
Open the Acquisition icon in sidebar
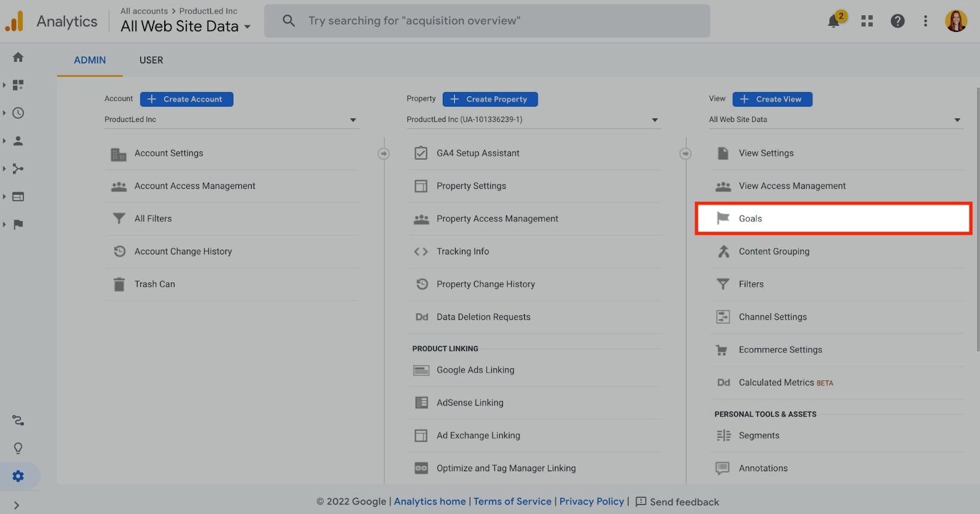click(x=18, y=168)
